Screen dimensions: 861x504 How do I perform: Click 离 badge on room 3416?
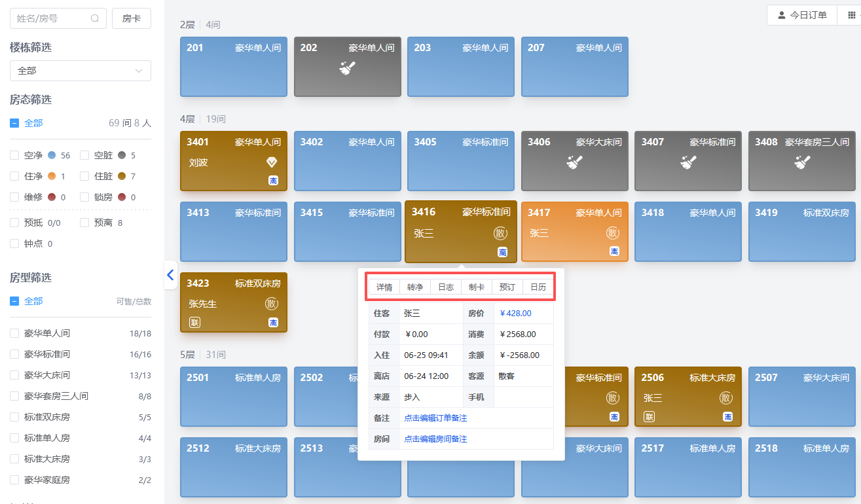502,252
